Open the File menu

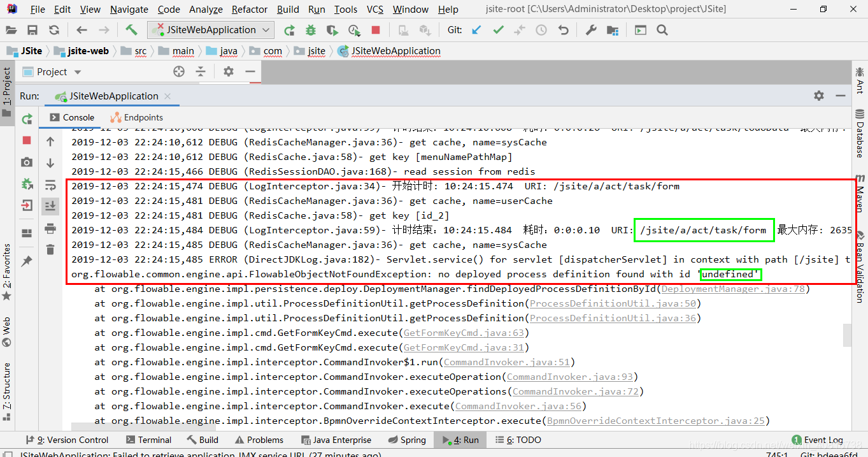coord(38,10)
